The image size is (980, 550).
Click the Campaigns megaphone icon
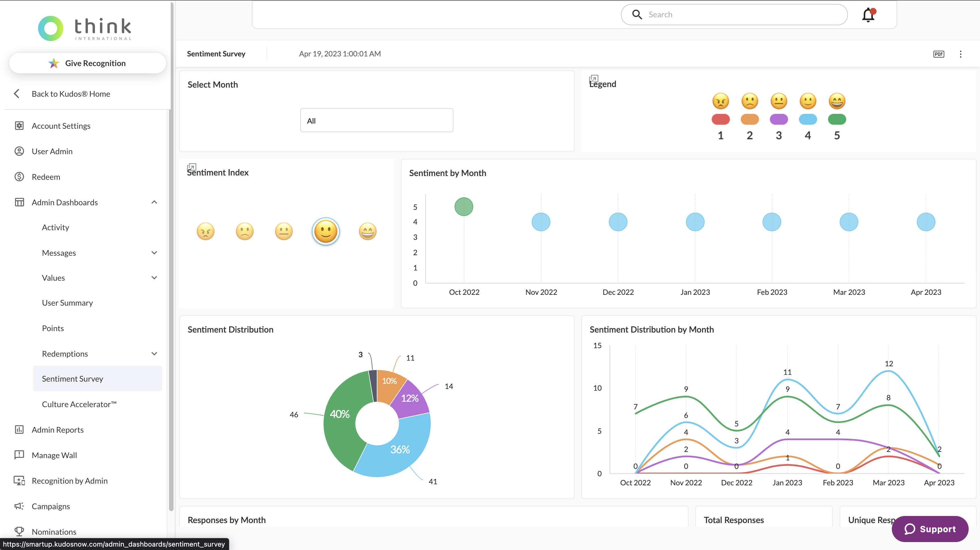point(19,506)
